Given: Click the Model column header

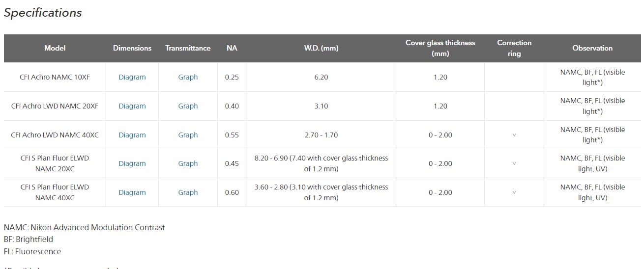Looking at the screenshot, I should [x=55, y=48].
